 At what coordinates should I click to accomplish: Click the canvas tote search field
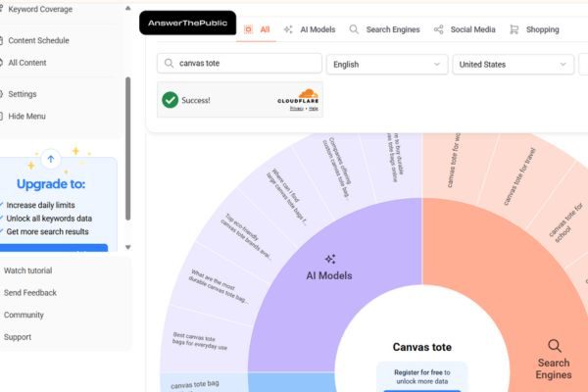tap(240, 64)
